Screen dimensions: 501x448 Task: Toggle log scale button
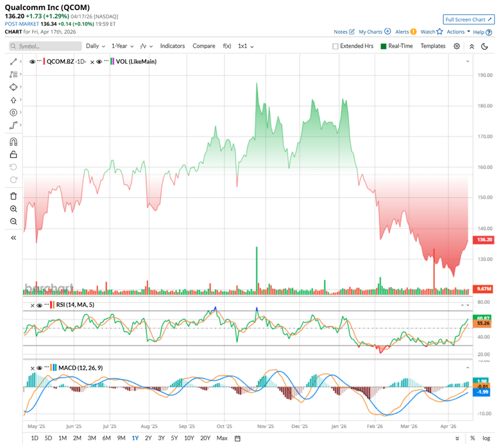point(487,438)
